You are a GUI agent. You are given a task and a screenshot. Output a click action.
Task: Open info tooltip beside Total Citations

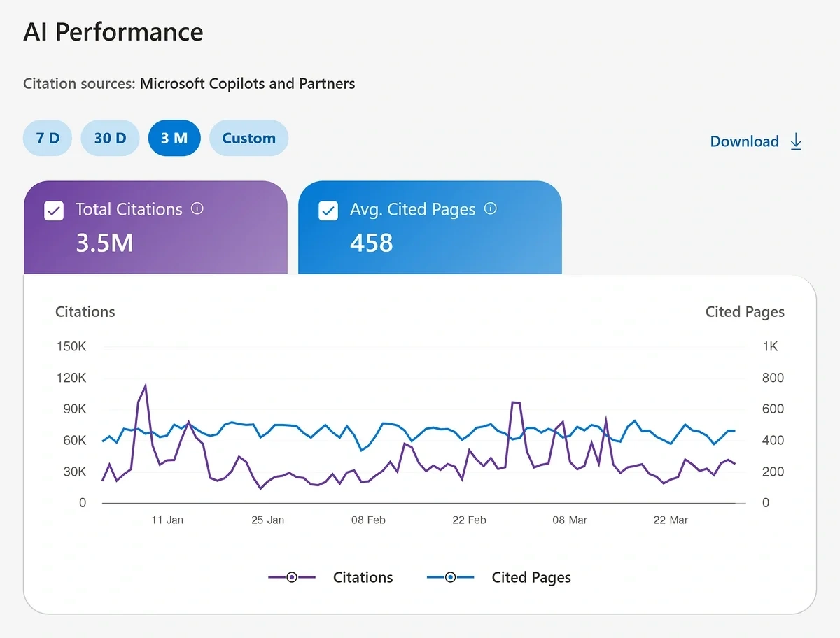point(197,208)
